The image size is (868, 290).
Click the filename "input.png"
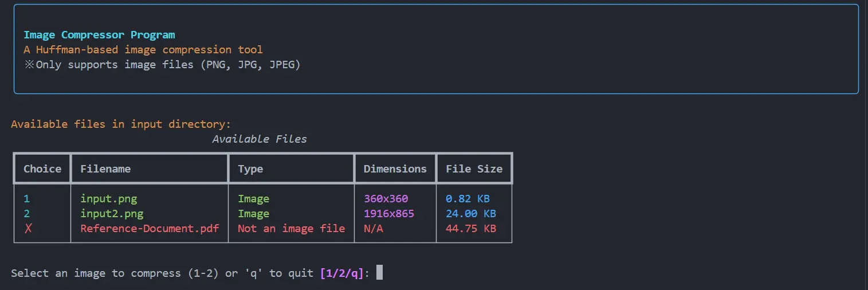click(x=109, y=199)
